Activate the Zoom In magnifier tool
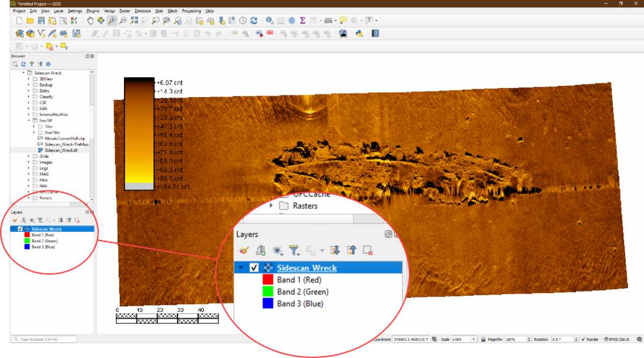This screenshot has width=644, height=358. point(112,20)
